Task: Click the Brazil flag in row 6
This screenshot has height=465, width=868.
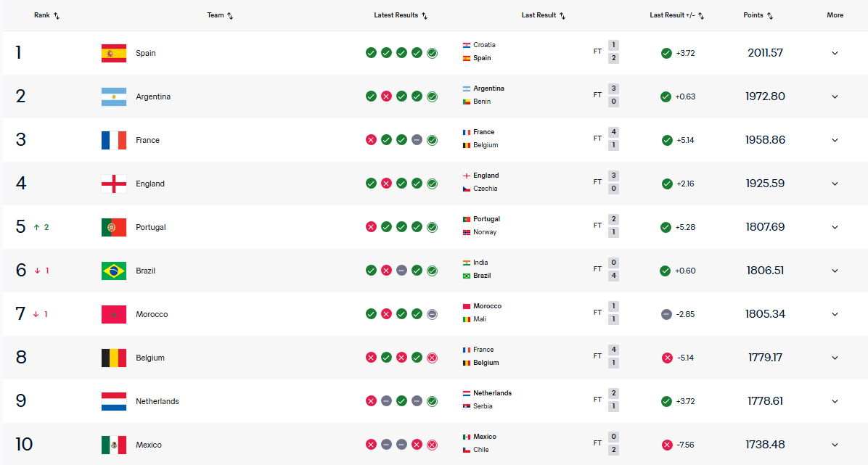Action: [114, 271]
